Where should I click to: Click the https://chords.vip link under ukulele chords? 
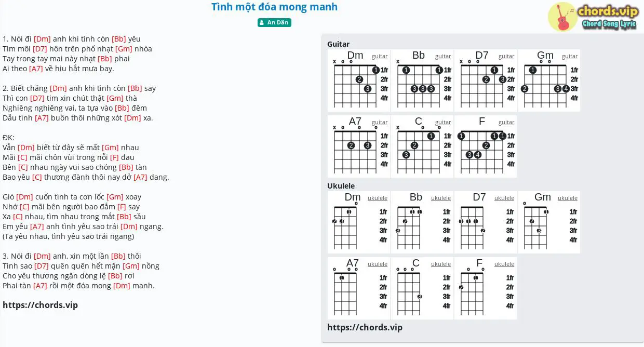[x=365, y=327]
